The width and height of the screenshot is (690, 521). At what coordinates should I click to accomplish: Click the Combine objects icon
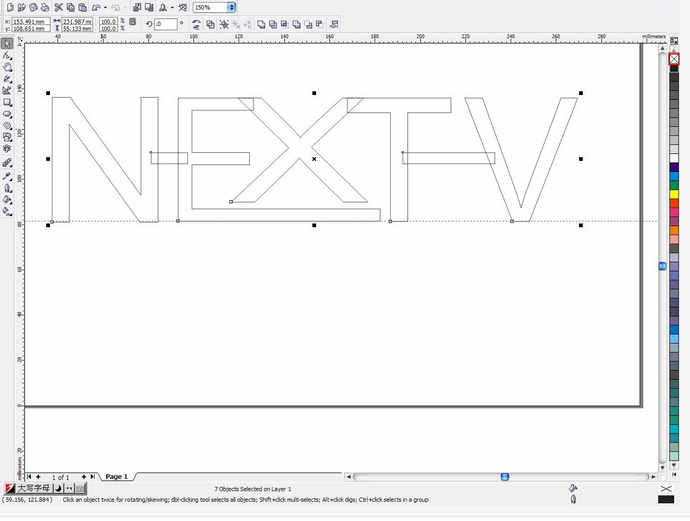point(210,24)
